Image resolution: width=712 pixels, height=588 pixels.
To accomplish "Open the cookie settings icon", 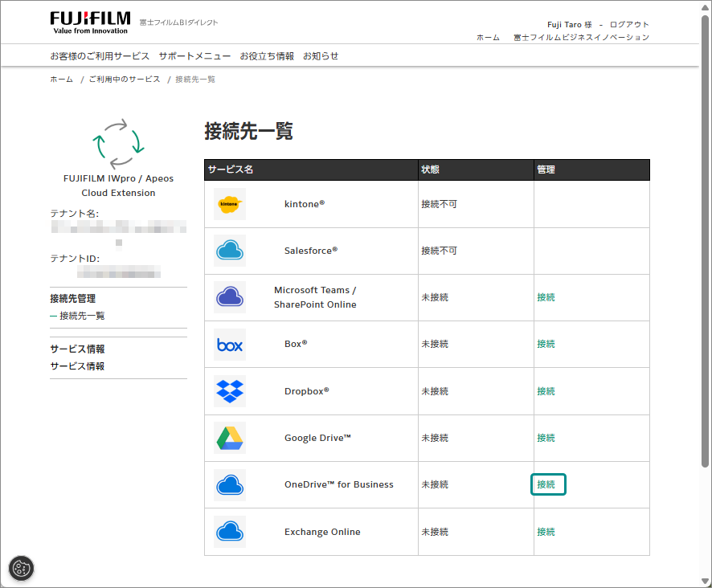I will (x=22, y=568).
